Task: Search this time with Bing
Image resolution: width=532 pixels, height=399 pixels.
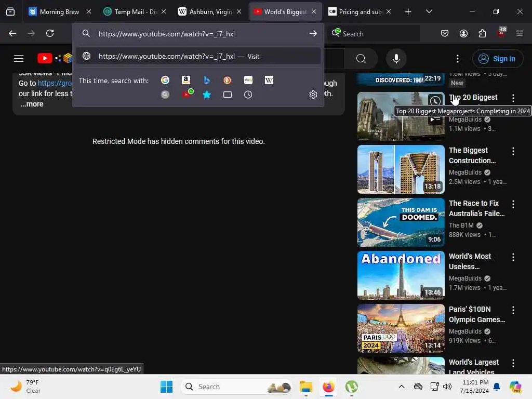Action: (207, 80)
